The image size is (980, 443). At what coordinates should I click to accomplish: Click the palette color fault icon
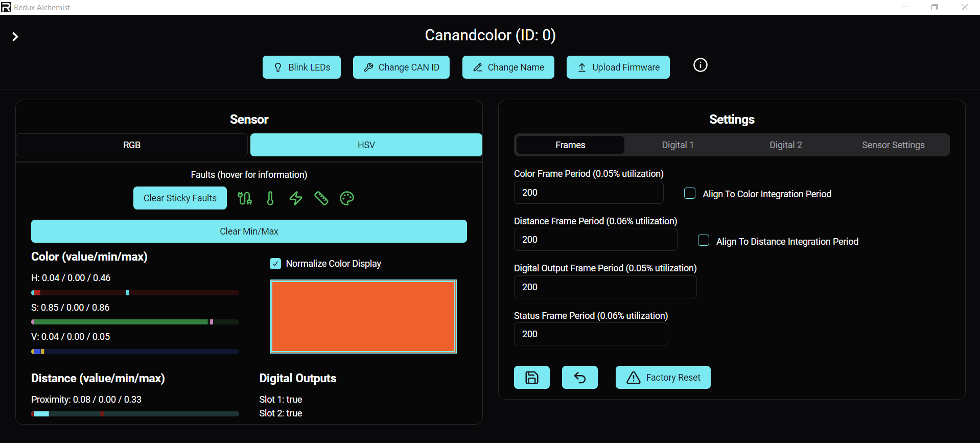coord(347,198)
